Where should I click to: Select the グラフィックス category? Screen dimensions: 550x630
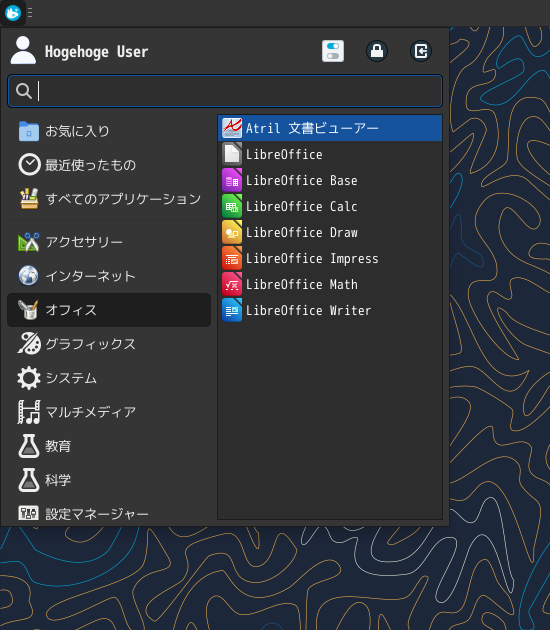109,344
